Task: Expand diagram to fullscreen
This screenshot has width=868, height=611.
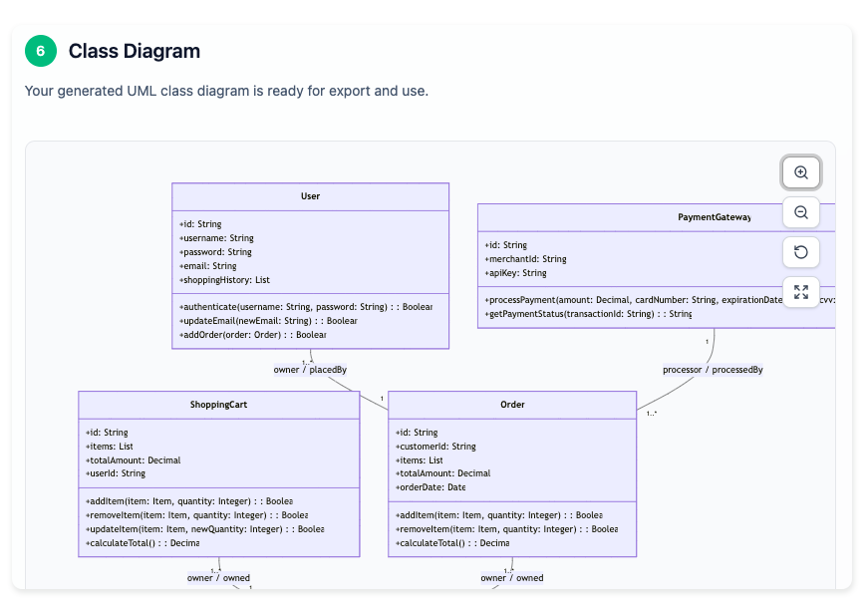Action: pyautogui.click(x=800, y=292)
